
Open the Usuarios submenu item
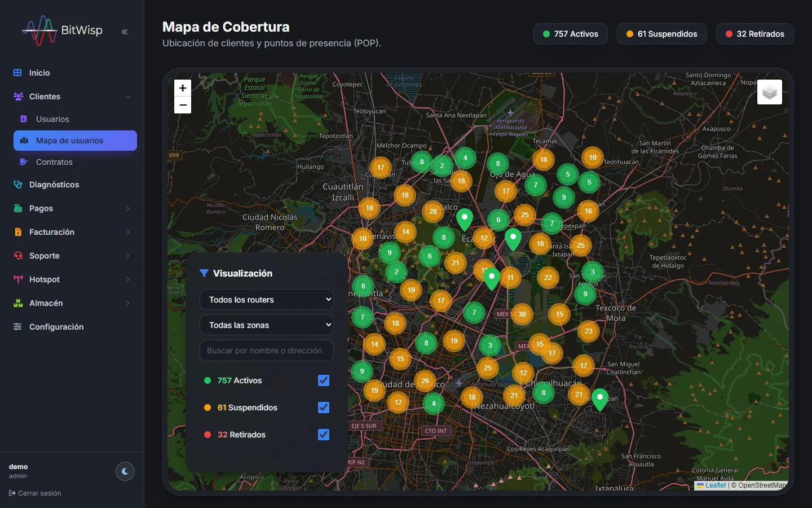(x=75, y=119)
